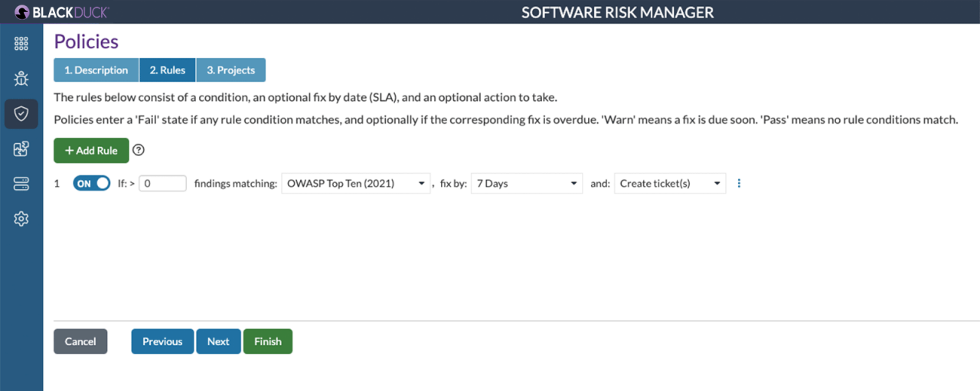Open the Findings bug icon in sidebar
Image resolution: width=980 pixels, height=391 pixels.
tap(21, 79)
